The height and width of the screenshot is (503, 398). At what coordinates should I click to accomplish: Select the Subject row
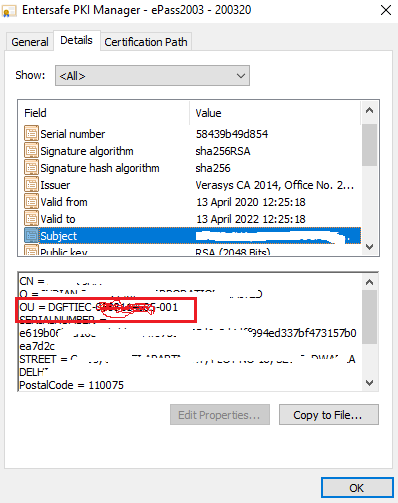(192, 236)
